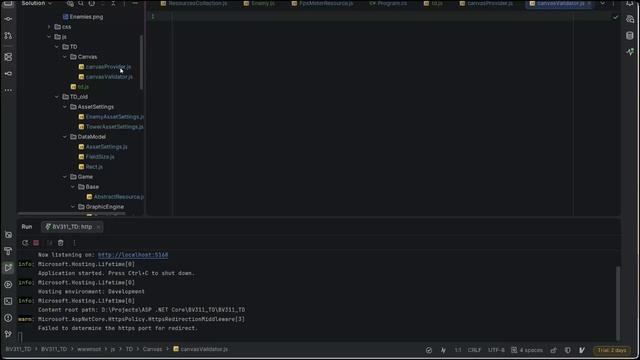Change UTF-8 file encoding setting
Viewport: 640px width, 360px height.
click(496, 350)
